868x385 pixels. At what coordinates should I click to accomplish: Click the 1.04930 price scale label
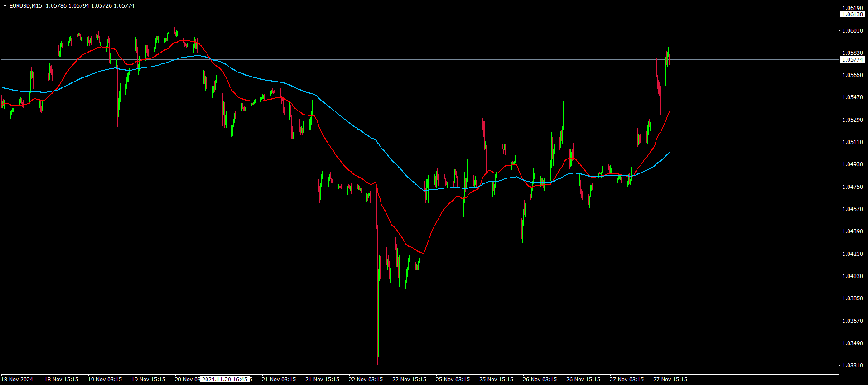[x=853, y=164]
